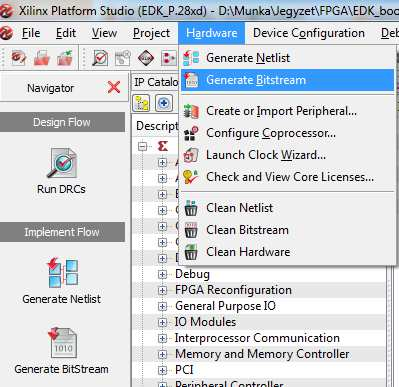Select Interprocessor Communication tree item
399x387 pixels.
pyautogui.click(x=257, y=338)
